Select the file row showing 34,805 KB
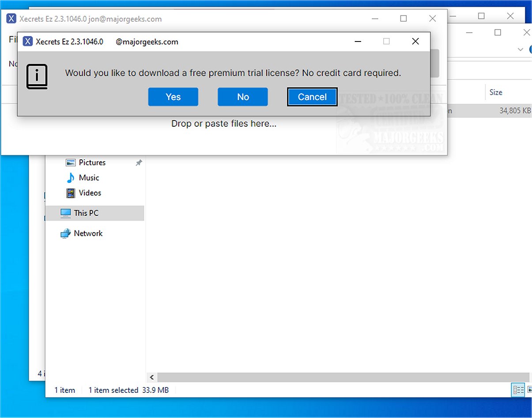Viewport: 532px width, 418px height. click(490, 111)
